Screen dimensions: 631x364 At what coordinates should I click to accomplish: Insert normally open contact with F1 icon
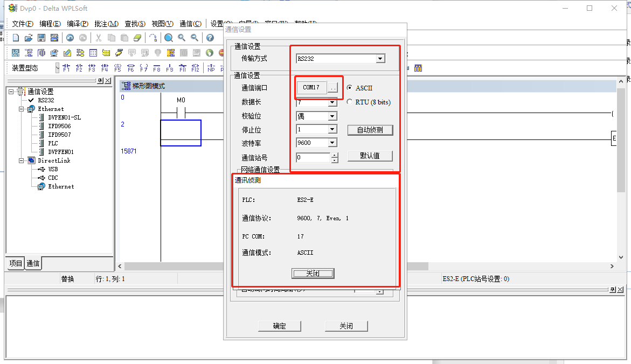point(66,68)
